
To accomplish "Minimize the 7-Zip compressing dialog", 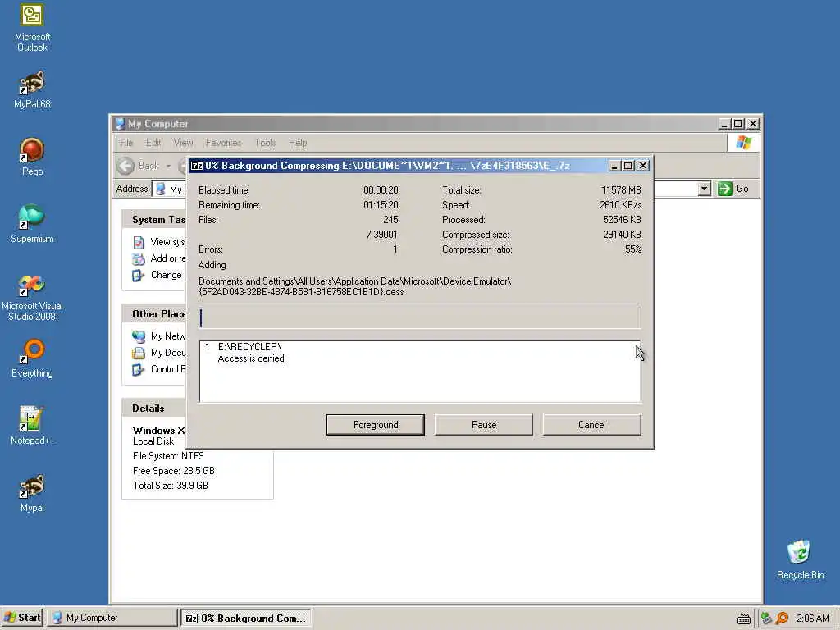I will click(614, 166).
